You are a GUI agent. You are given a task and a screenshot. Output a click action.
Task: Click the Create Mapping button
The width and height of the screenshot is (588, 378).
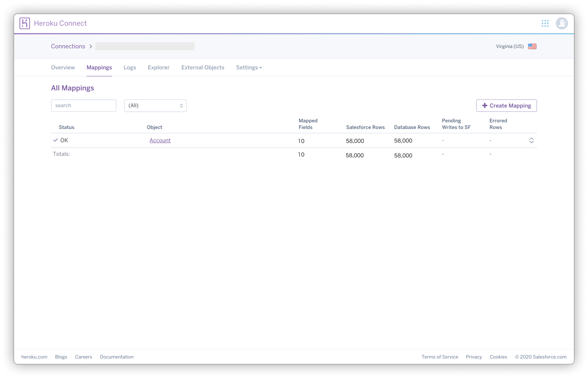[507, 106]
